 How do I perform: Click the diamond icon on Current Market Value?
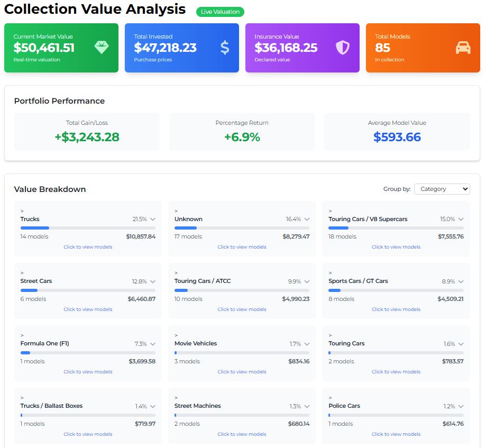click(x=101, y=48)
